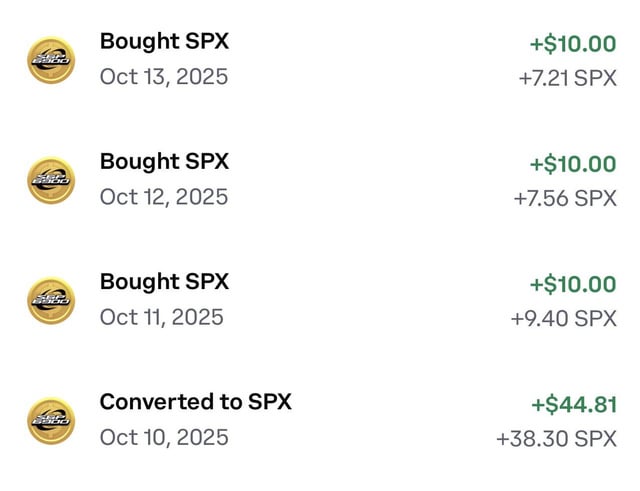This screenshot has height=491, width=640.
Task: Tap the +7.56 SPX quantity
Action: click(565, 198)
